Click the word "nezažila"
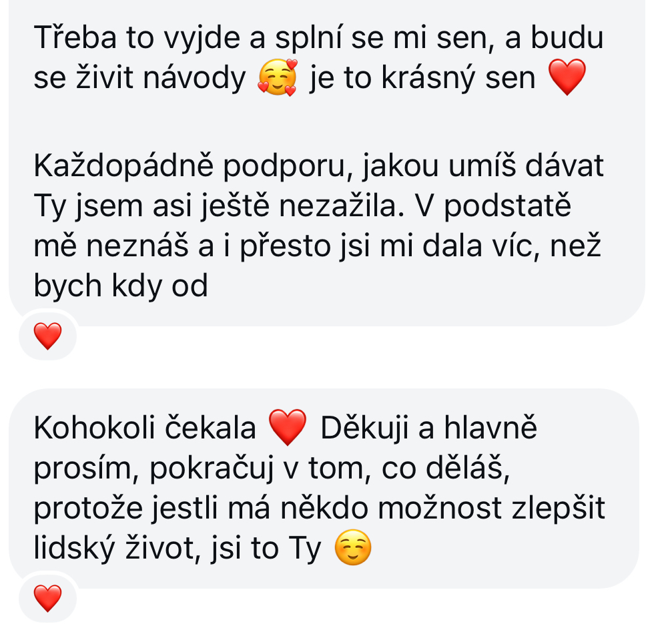Image resolution: width=672 pixels, height=624 pixels. (x=342, y=206)
